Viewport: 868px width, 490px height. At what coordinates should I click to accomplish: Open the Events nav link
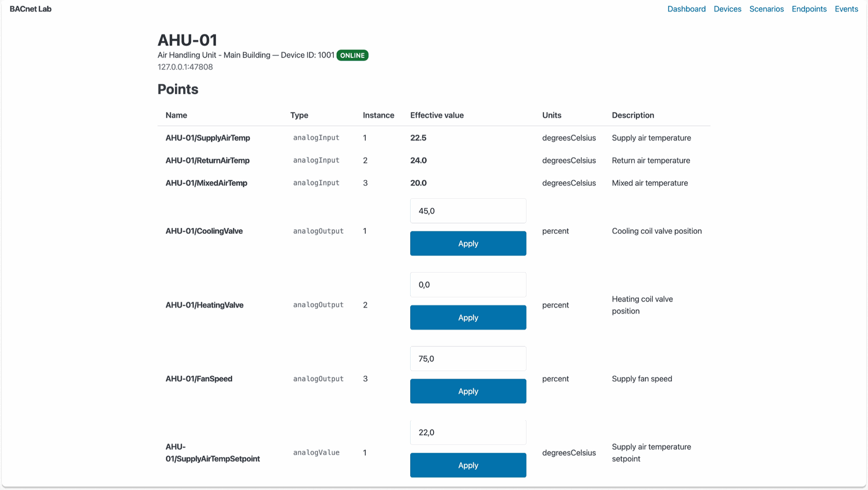click(x=846, y=9)
